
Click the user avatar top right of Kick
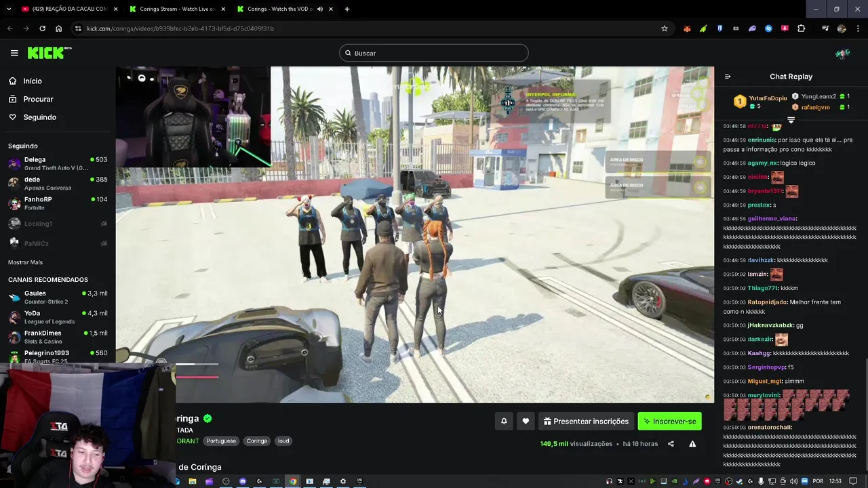842,53
